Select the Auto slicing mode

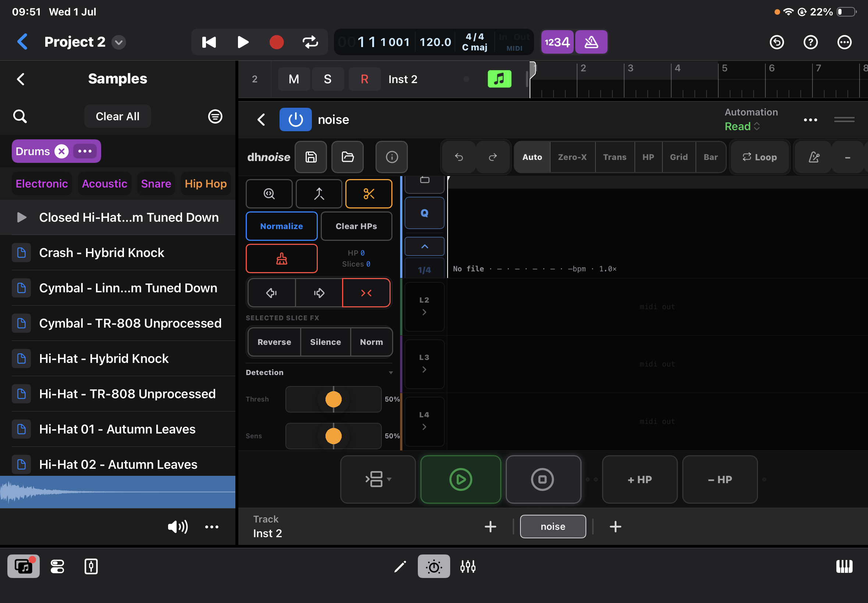pos(533,157)
